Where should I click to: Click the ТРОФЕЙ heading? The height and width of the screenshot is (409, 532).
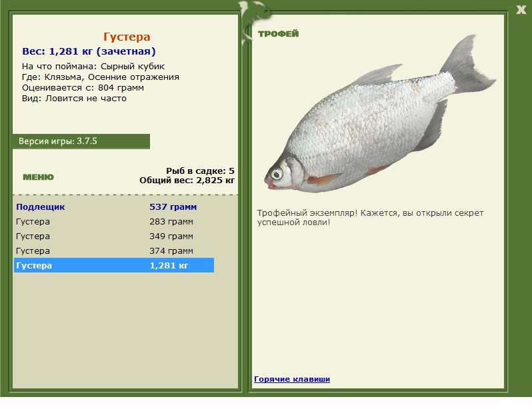click(x=278, y=33)
